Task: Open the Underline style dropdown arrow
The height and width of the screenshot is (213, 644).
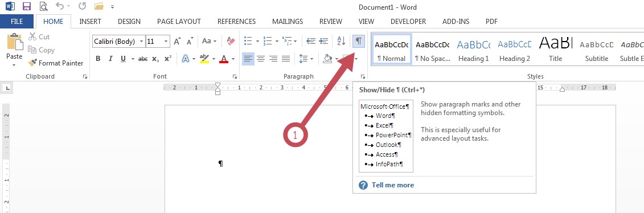Action: coord(133,59)
